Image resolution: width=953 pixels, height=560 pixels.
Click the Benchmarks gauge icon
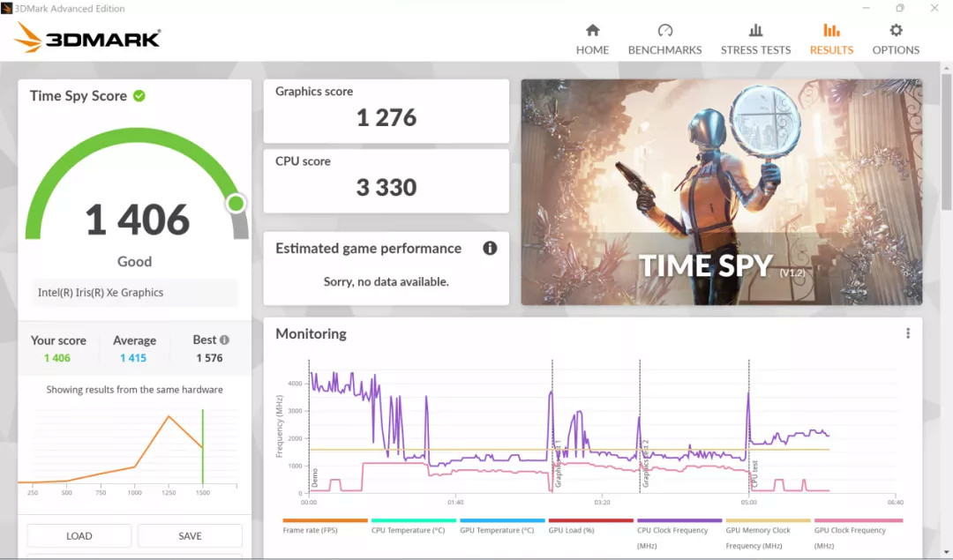click(665, 30)
